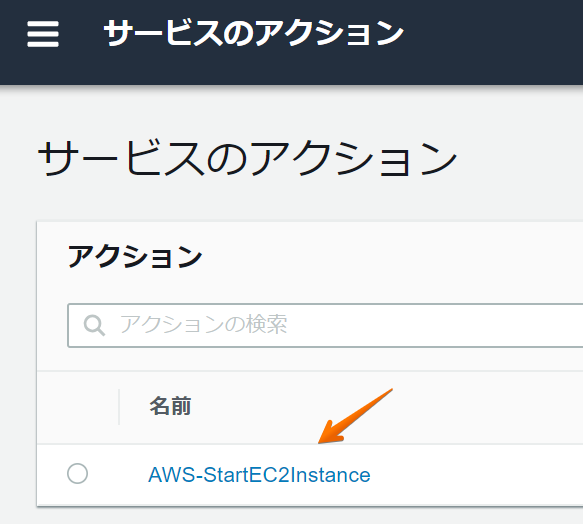Open the AWS-StartEC2Instance action link
This screenshot has height=524, width=583.
coord(259,475)
